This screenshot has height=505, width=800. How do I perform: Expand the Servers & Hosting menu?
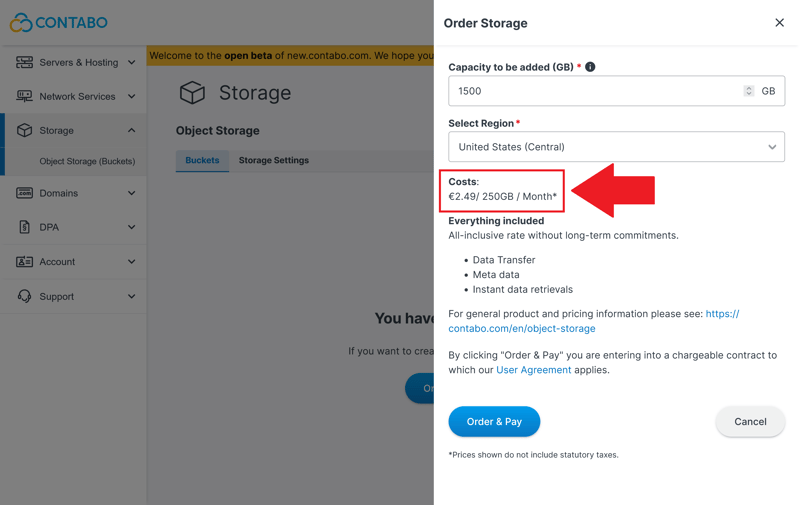pos(131,62)
